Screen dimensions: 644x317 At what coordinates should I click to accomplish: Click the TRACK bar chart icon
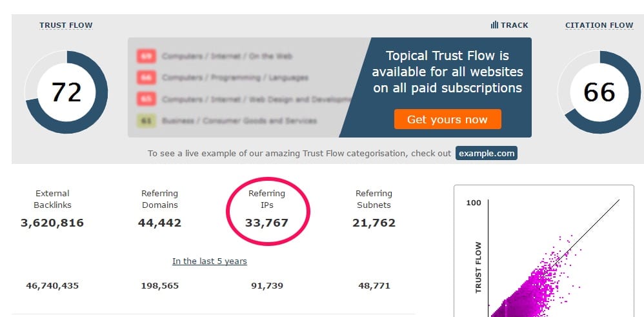pos(494,25)
